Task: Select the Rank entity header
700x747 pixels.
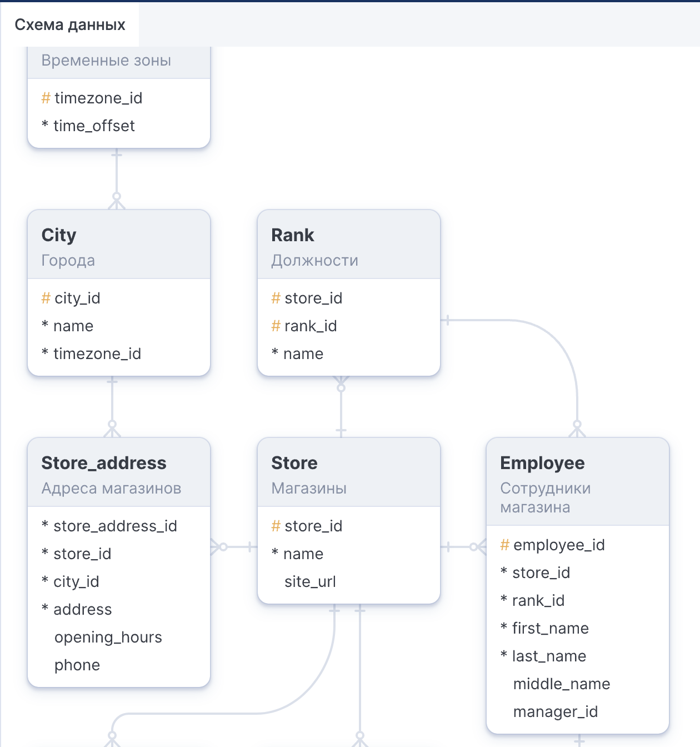Action: (293, 236)
